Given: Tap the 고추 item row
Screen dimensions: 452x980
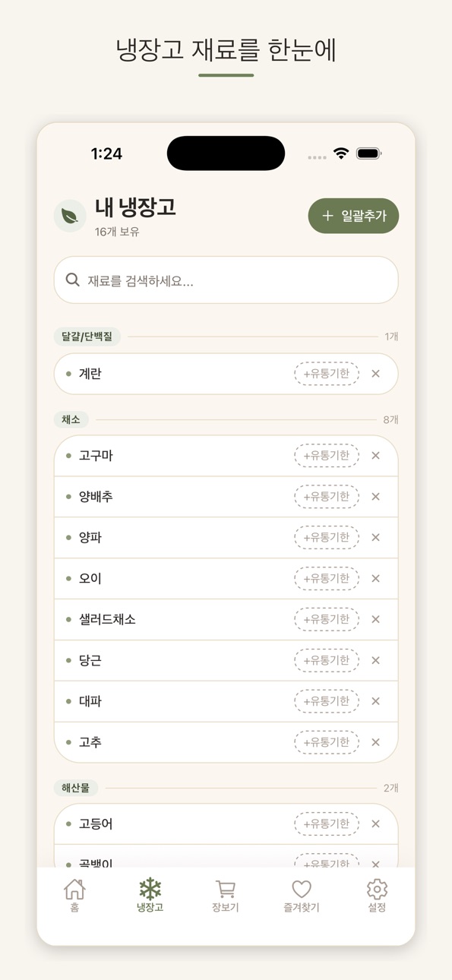Looking at the screenshot, I should pos(226,742).
